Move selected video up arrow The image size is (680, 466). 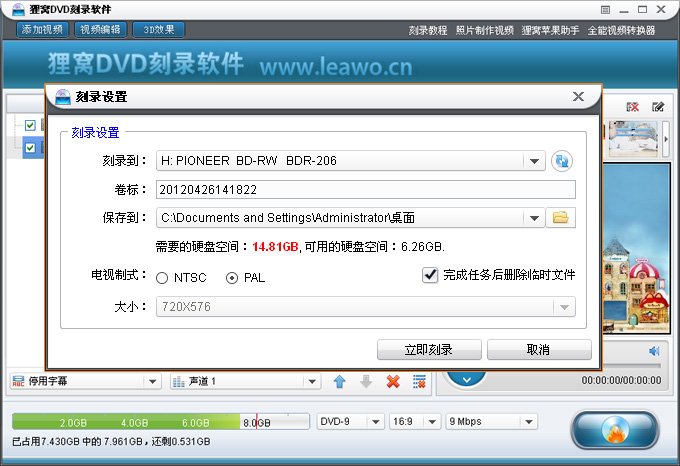(340, 381)
